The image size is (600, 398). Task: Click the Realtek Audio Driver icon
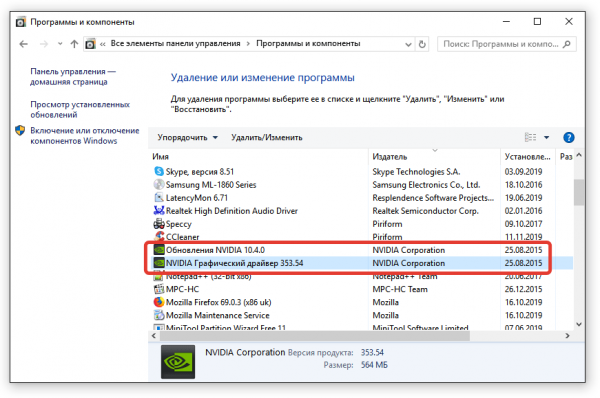[159, 210]
